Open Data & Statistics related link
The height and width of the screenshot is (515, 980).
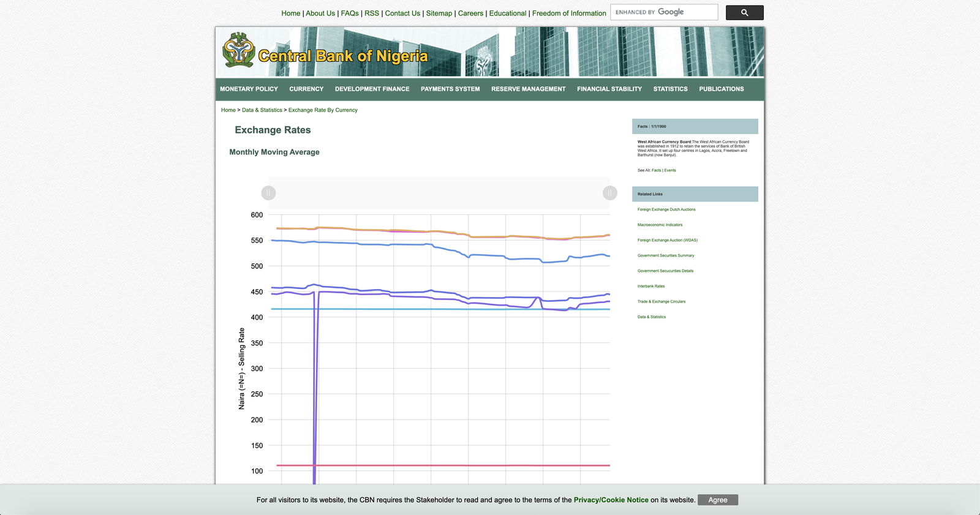pos(652,317)
